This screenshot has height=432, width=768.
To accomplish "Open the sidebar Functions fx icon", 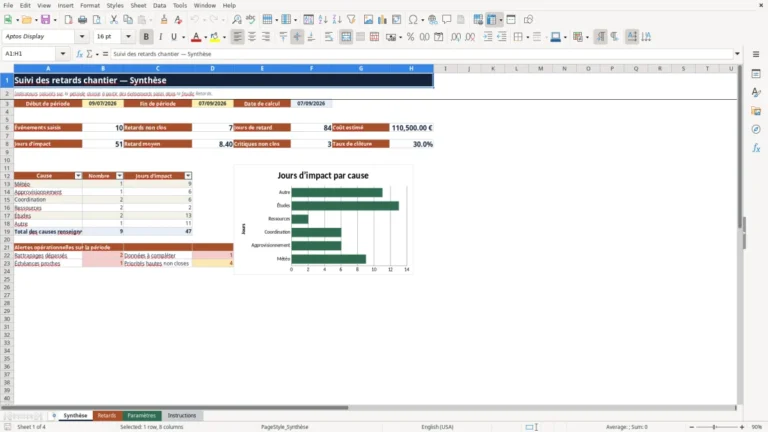I will coord(756,148).
